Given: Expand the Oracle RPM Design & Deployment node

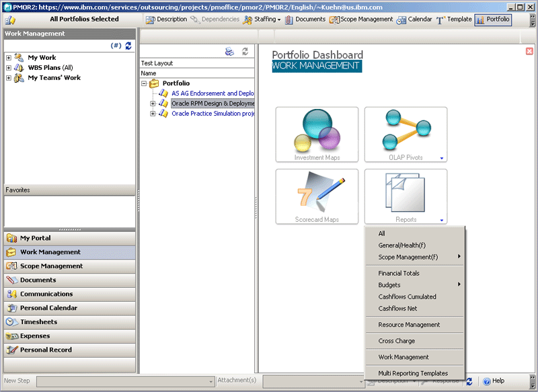Looking at the screenshot, I should 153,104.
